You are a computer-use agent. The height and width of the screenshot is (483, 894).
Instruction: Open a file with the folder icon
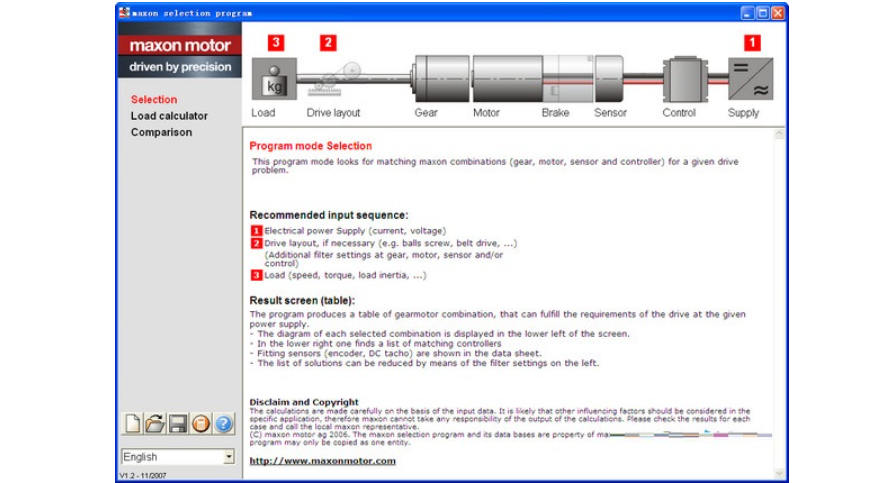point(155,424)
